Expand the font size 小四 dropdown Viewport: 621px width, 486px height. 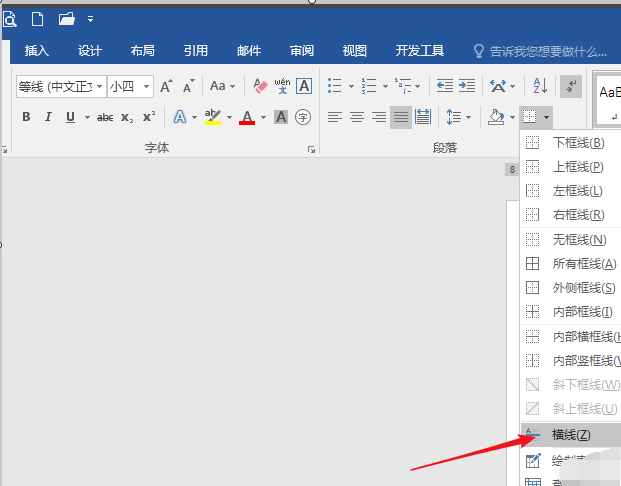[146, 86]
